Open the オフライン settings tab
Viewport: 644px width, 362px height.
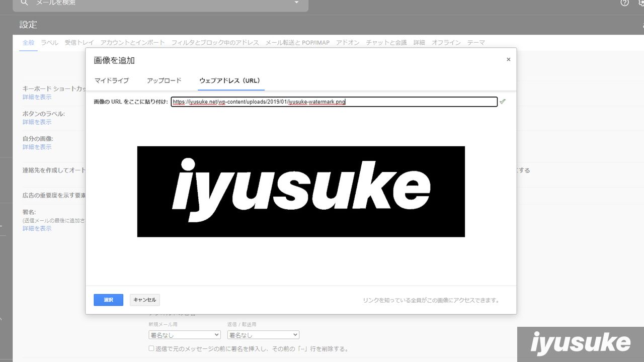pyautogui.click(x=446, y=43)
